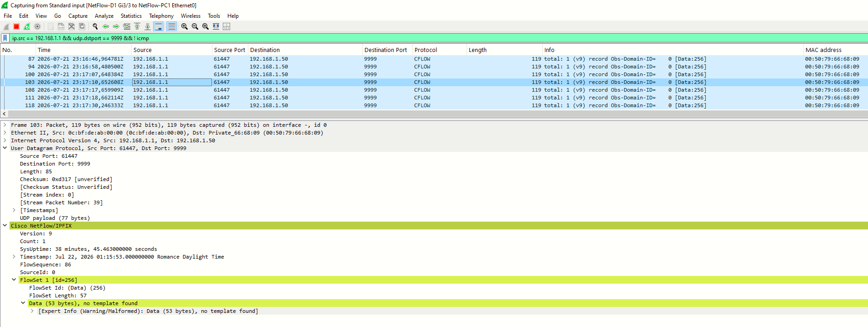Click the close capture file icon
This screenshot has width=868, height=327.
pyautogui.click(x=72, y=26)
